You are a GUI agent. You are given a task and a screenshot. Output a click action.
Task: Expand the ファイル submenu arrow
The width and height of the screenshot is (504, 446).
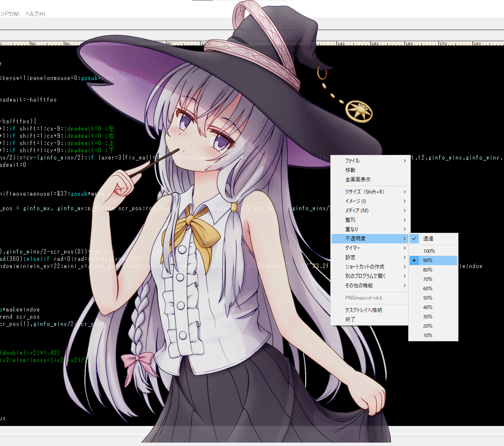[x=405, y=161]
